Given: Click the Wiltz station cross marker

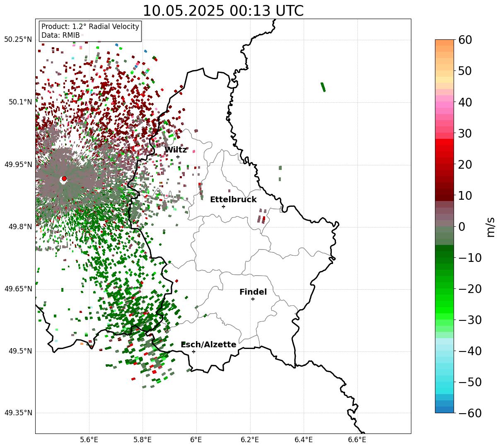Looking at the screenshot, I should (178, 157).
